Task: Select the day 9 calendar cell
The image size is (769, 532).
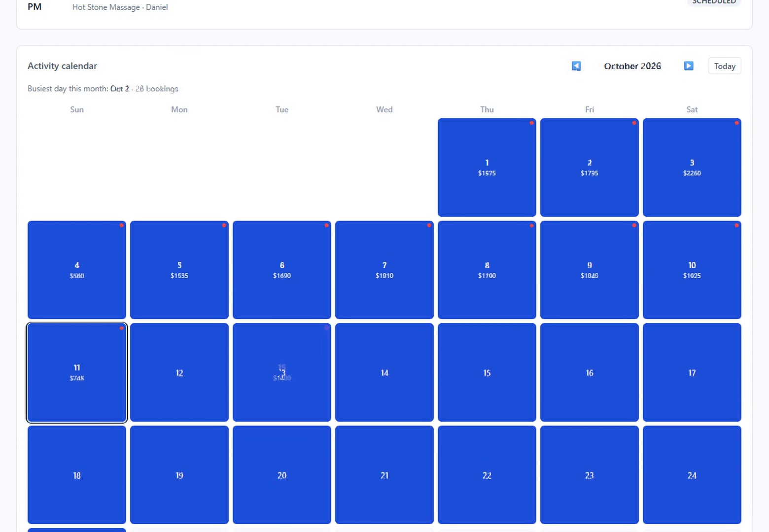Action: 590,270
